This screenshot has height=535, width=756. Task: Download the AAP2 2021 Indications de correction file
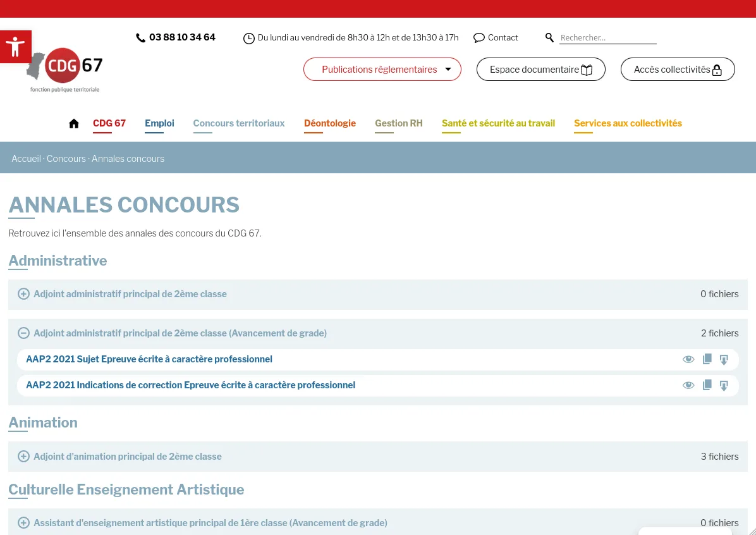tap(724, 386)
